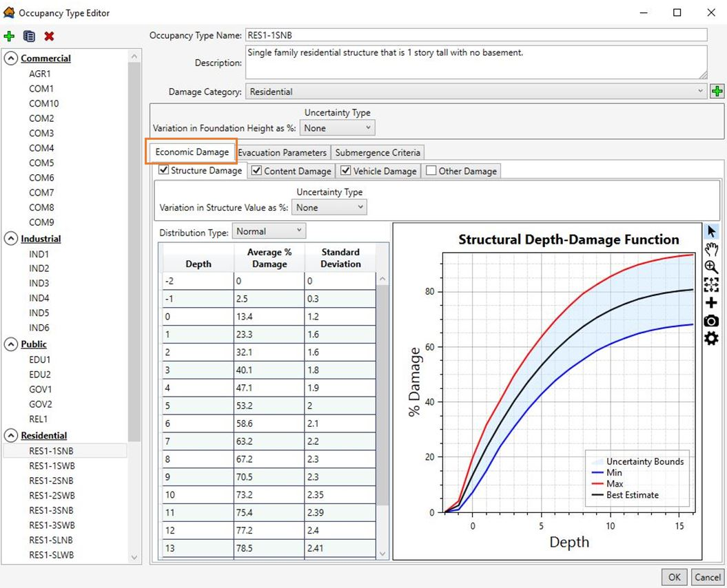Click the Occupancy Type Editor window icon
Viewport: 727px width, 588px height.
click(9, 12)
